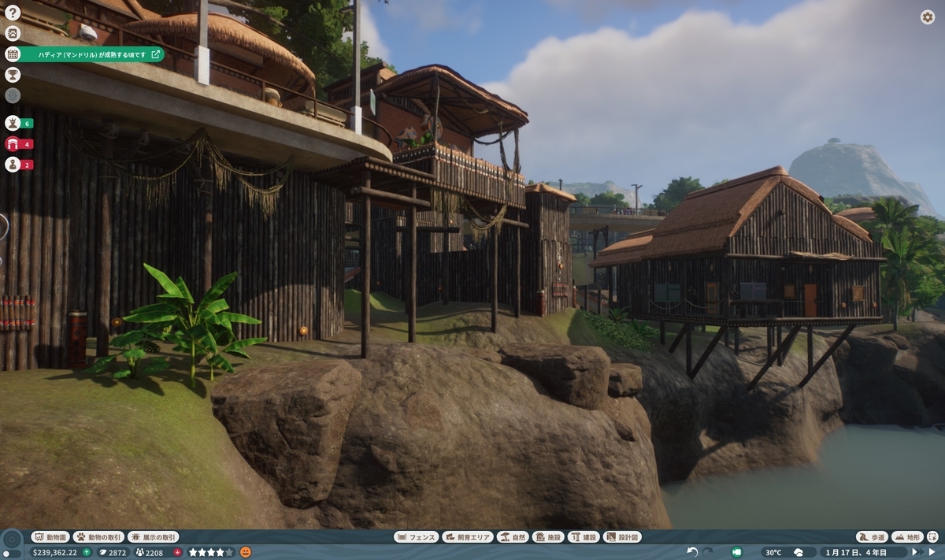Click the orange guest happiness face icon
This screenshot has height=560, width=945.
tap(246, 552)
